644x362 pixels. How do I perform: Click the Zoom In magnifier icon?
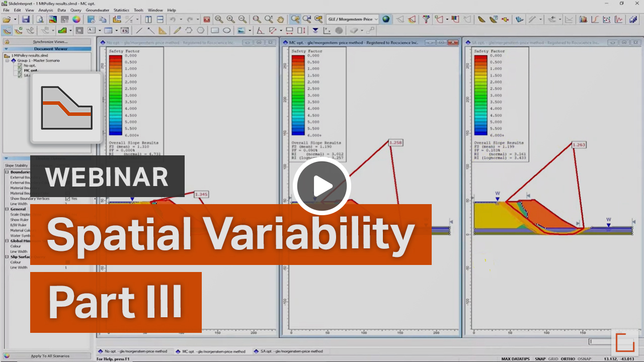click(230, 19)
